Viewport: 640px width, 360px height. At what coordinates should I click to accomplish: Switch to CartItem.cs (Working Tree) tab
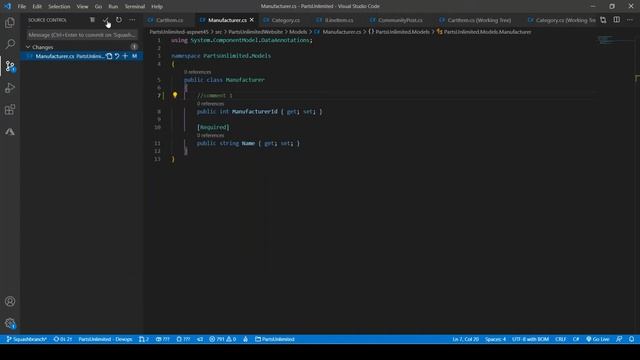(479, 20)
